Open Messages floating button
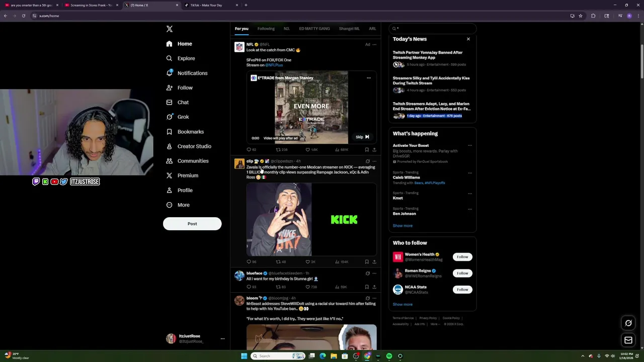 click(x=628, y=340)
